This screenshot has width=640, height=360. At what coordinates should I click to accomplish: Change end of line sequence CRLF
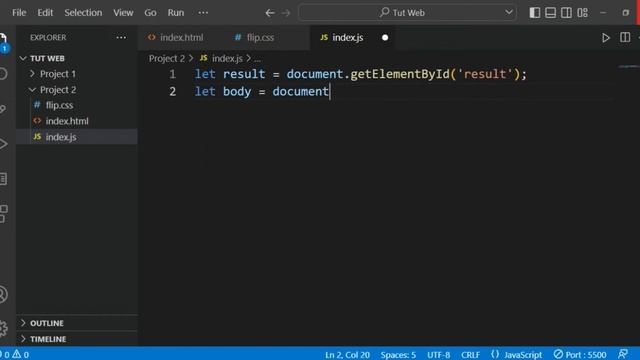[x=470, y=355]
